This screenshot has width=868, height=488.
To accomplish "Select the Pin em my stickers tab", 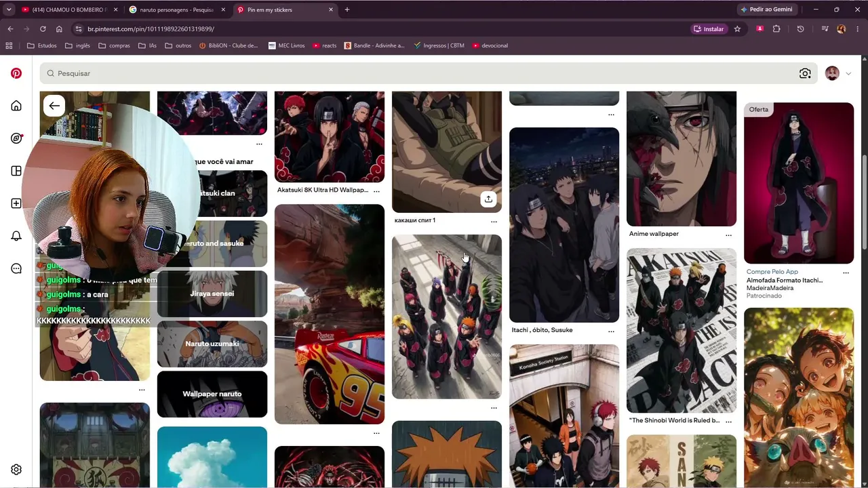I will [285, 9].
